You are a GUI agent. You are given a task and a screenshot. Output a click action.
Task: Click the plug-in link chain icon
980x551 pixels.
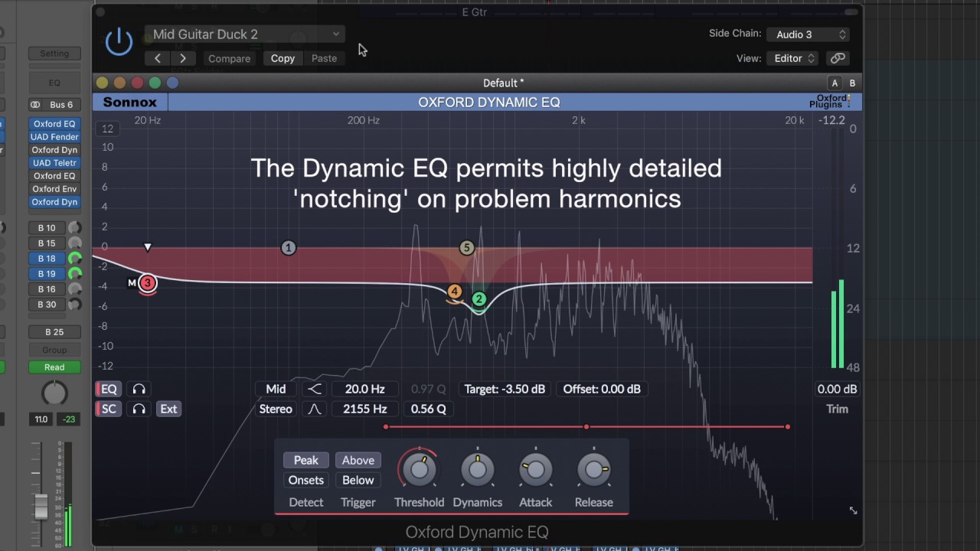tap(838, 58)
